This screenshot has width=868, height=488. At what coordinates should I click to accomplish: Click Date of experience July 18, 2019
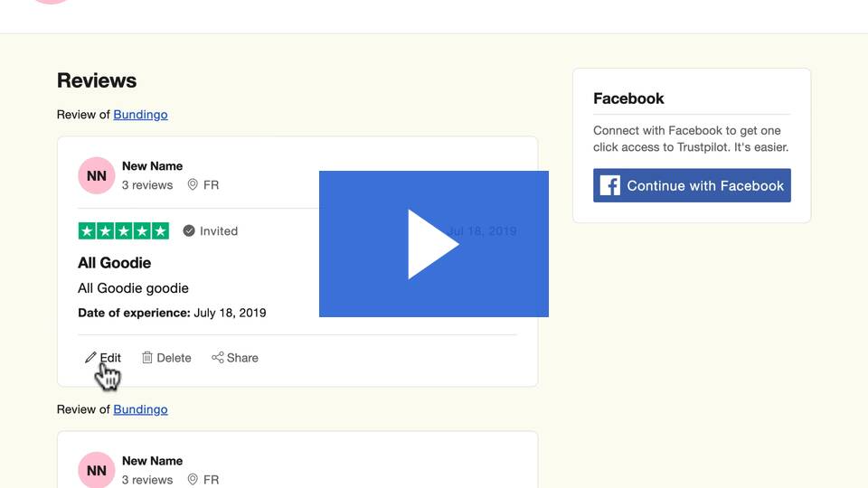(172, 313)
